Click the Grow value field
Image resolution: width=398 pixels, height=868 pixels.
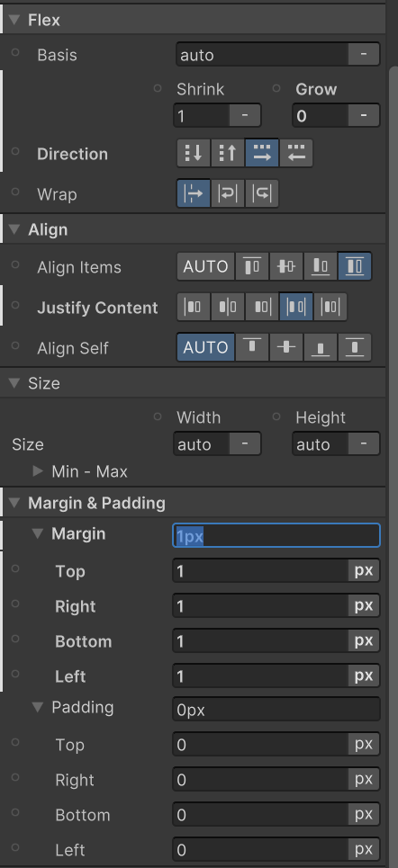coord(321,116)
